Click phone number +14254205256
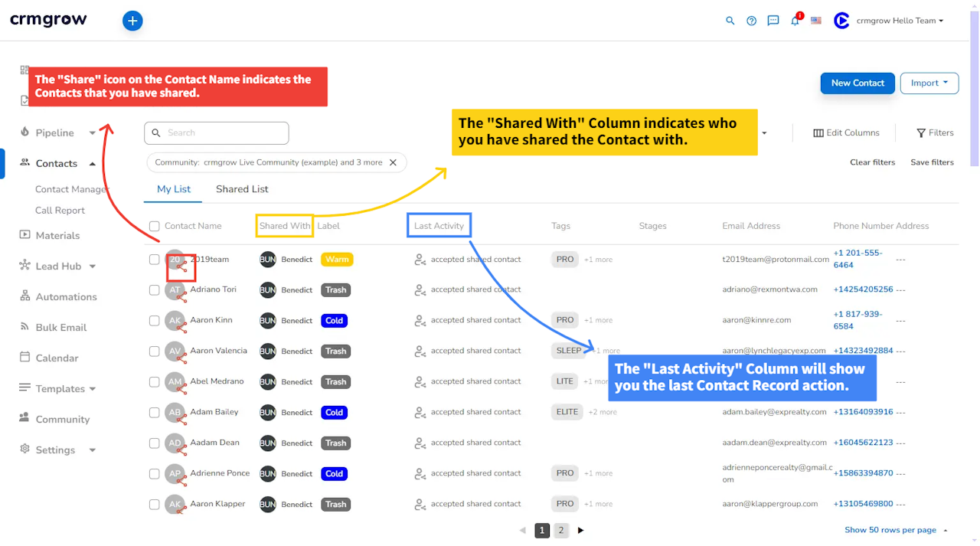980x546 pixels. point(863,289)
